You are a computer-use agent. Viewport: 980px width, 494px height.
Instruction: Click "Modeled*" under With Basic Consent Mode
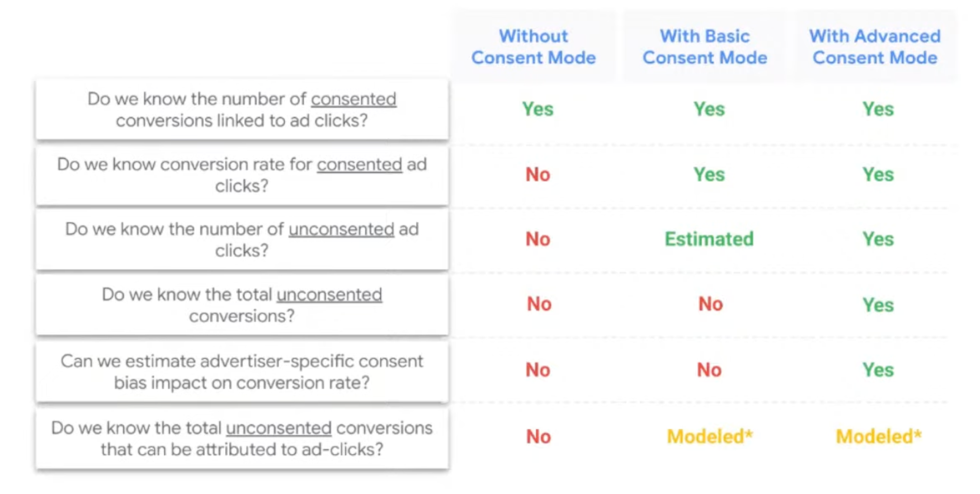coord(709,436)
